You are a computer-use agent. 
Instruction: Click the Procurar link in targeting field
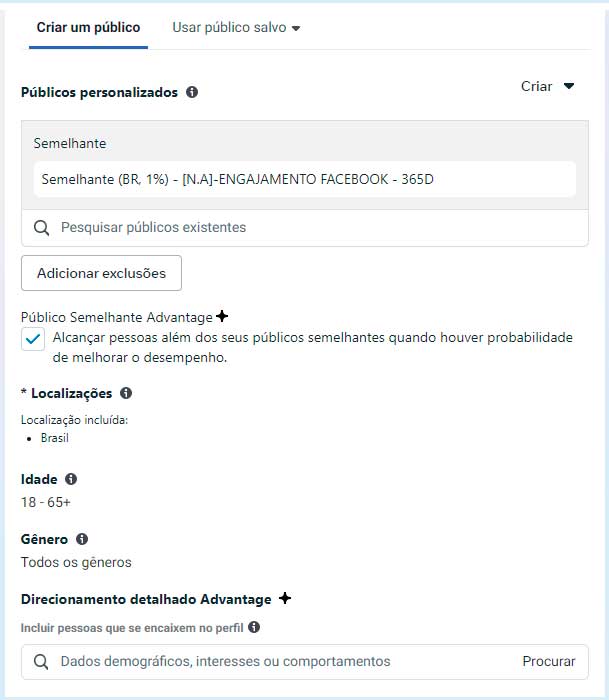pyautogui.click(x=549, y=661)
